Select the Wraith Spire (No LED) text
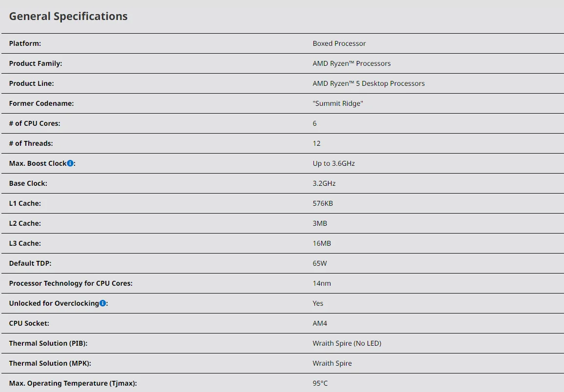Screen dimensions: 564x392 click(347, 343)
